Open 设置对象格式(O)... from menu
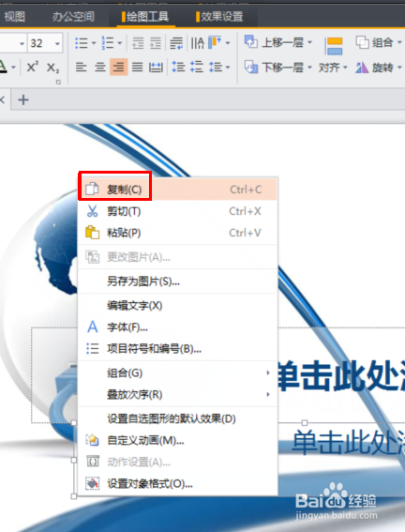405x532 pixels. coord(177,483)
